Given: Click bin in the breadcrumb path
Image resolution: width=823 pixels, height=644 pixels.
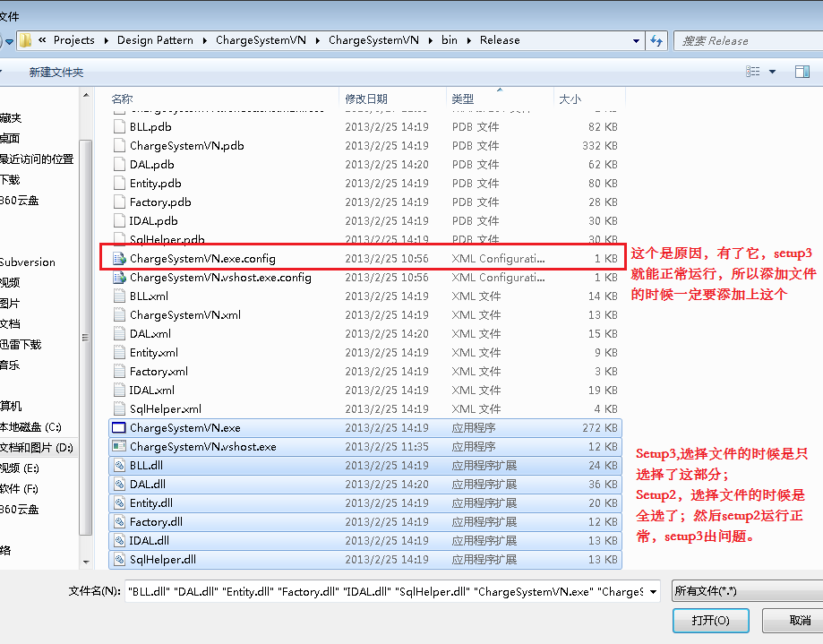Looking at the screenshot, I should pos(450,40).
